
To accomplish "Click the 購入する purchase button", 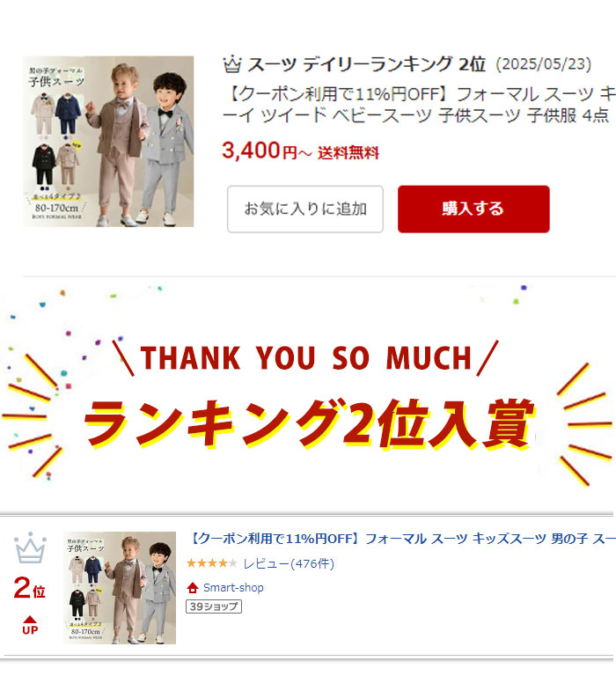I will [473, 209].
